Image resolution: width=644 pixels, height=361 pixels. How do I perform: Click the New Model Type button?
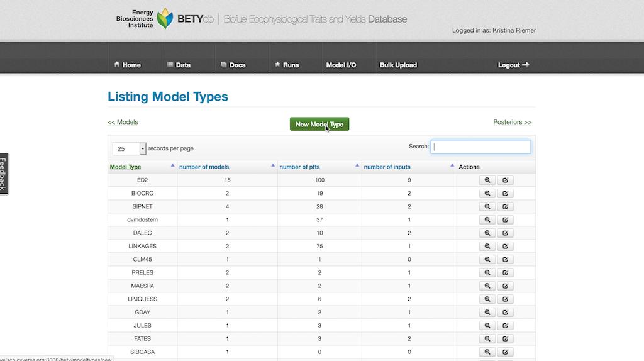tap(319, 125)
